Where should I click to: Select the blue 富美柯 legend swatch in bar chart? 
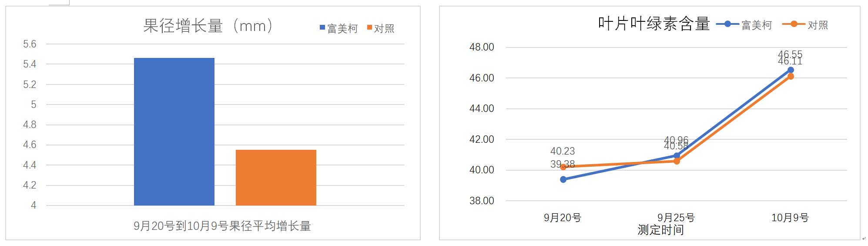click(322, 27)
